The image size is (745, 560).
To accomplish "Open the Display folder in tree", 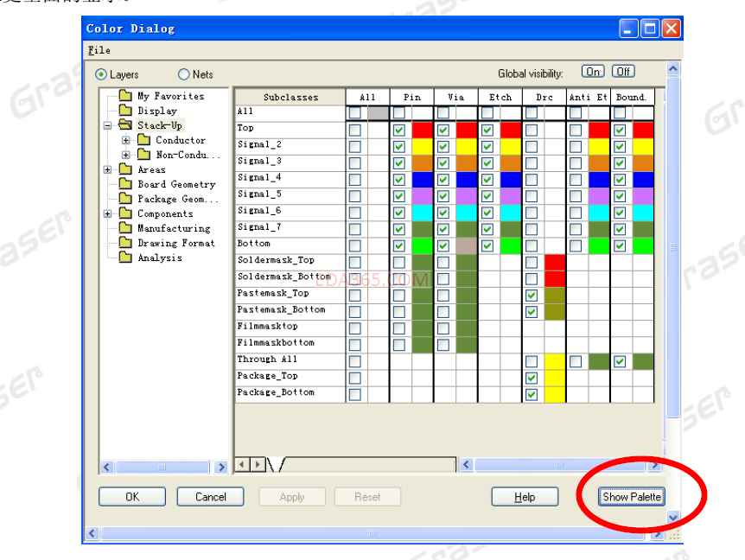I will 148,111.
